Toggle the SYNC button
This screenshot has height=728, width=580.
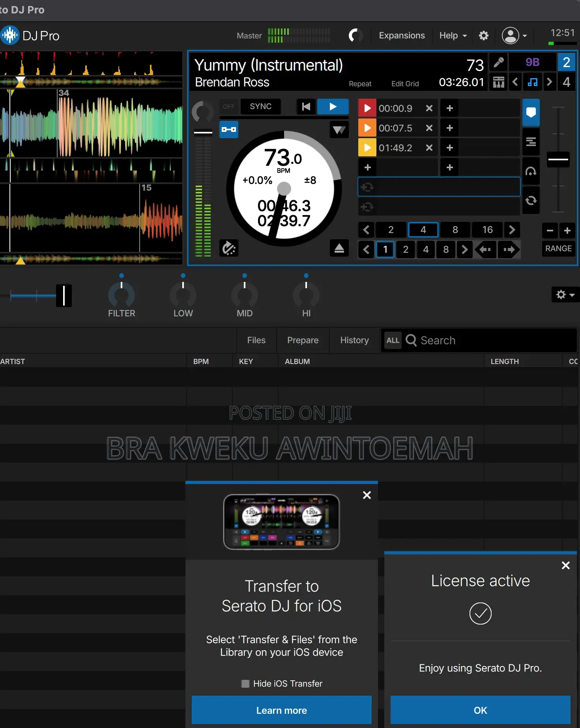pos(261,107)
